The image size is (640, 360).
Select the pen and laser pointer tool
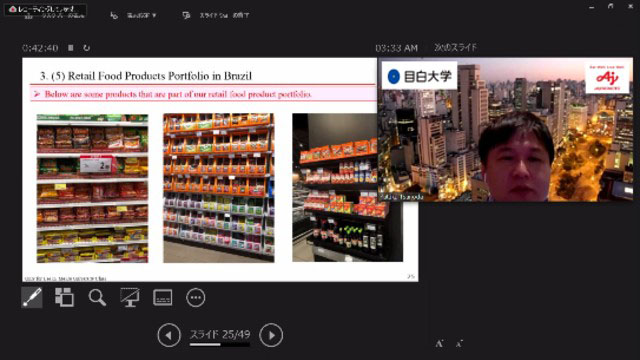[32, 297]
